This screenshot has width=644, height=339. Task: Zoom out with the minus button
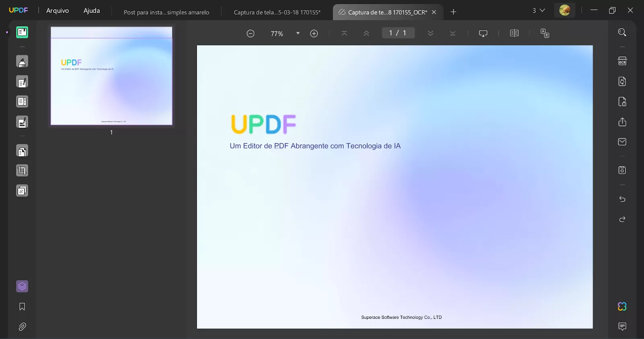[x=250, y=33]
